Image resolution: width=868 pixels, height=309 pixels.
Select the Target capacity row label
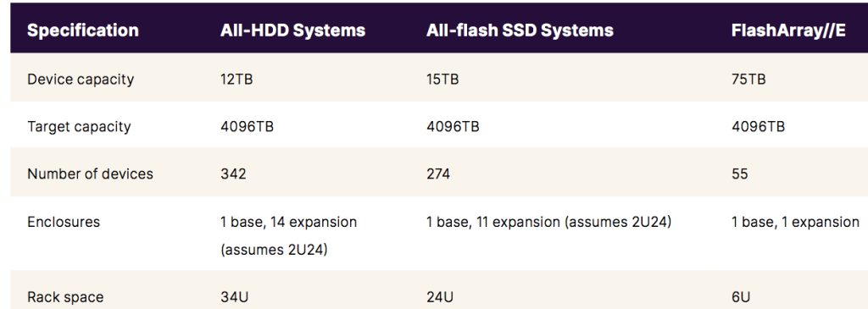click(x=79, y=127)
